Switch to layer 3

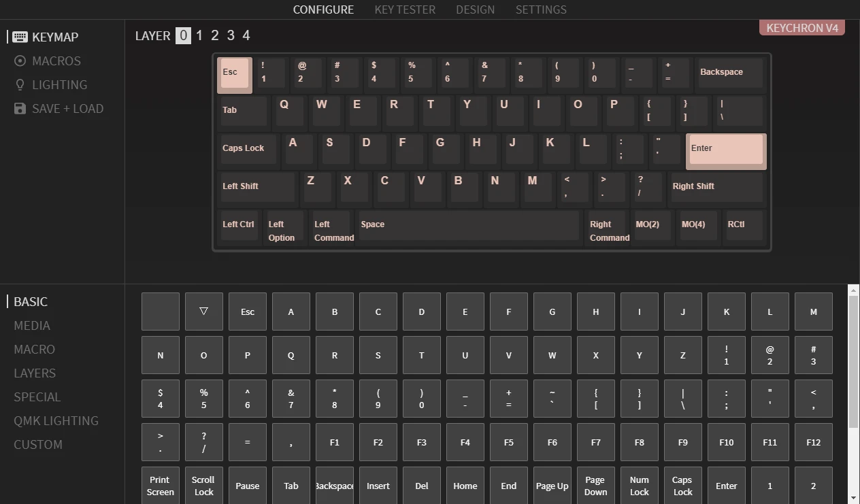(231, 35)
